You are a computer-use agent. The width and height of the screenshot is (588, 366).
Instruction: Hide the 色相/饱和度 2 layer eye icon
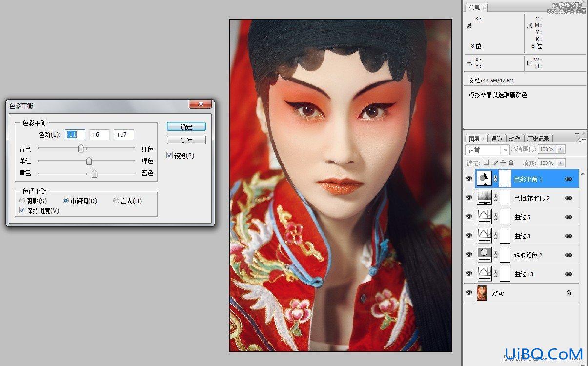click(x=469, y=198)
